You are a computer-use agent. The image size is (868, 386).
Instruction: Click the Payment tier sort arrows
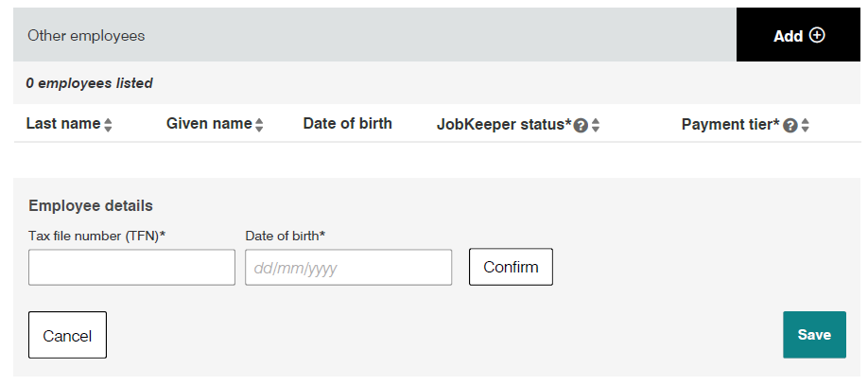tap(805, 125)
